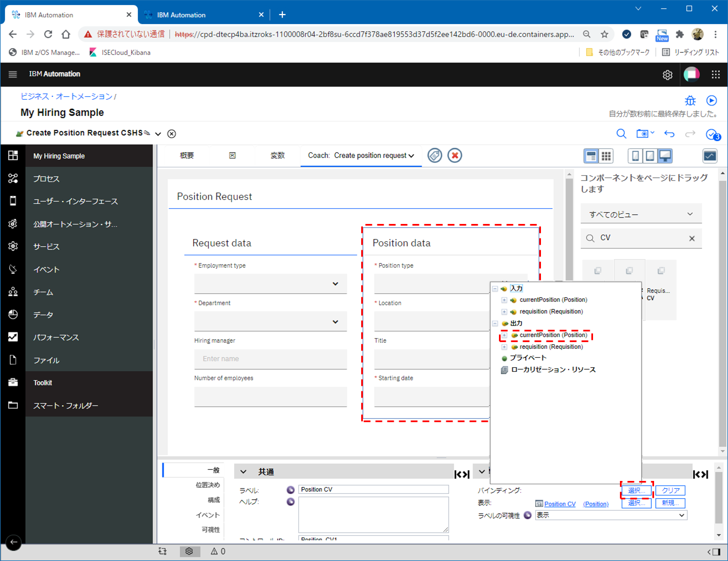Image resolution: width=728 pixels, height=561 pixels.
Task: Run the service with the play icon
Action: pyautogui.click(x=712, y=101)
